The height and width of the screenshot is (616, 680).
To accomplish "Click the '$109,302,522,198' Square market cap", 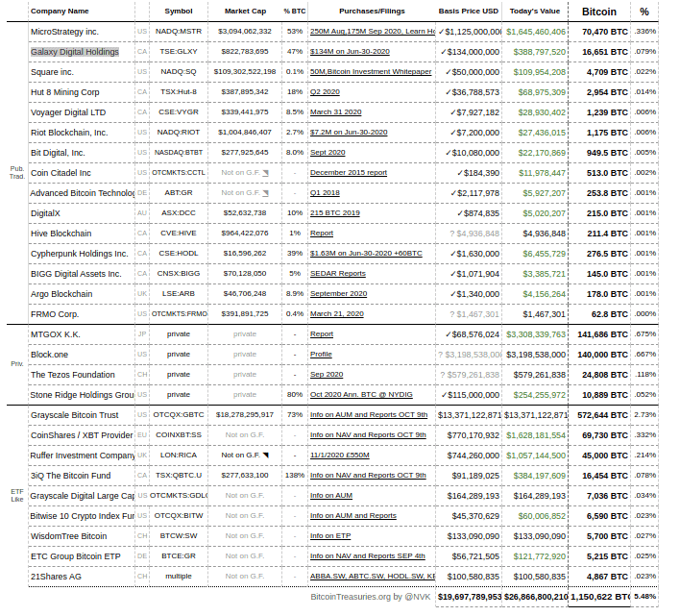I will coord(245,71).
